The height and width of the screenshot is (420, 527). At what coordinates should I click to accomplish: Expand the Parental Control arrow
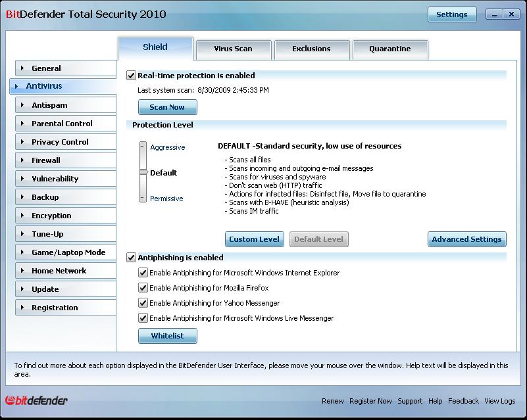pyautogui.click(x=22, y=123)
